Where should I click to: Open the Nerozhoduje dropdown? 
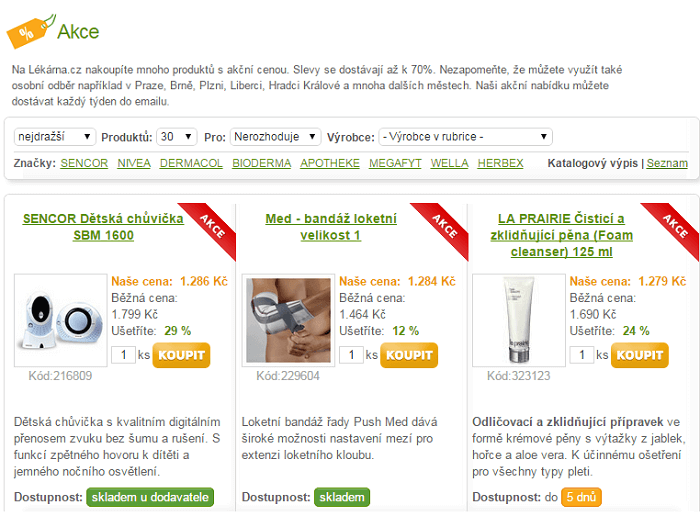point(275,137)
